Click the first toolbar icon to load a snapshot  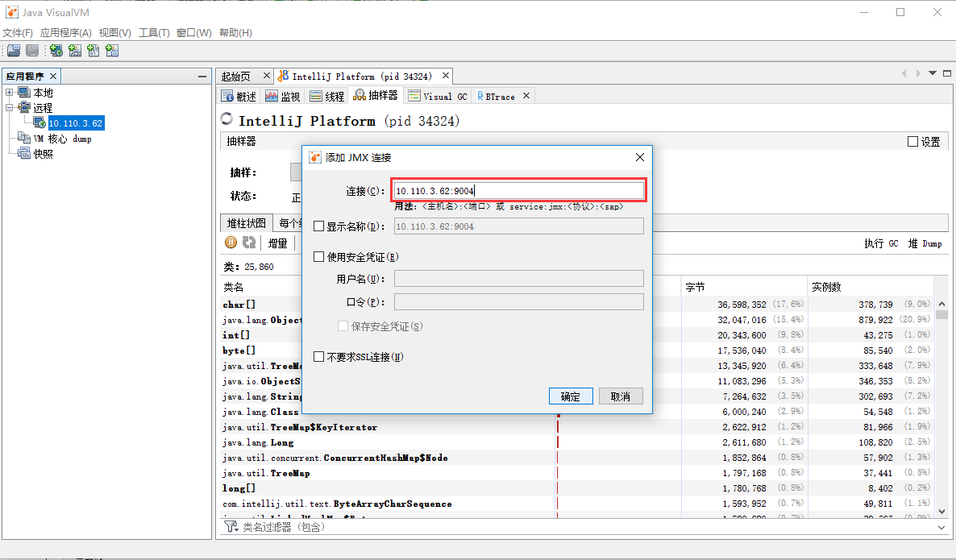point(14,51)
